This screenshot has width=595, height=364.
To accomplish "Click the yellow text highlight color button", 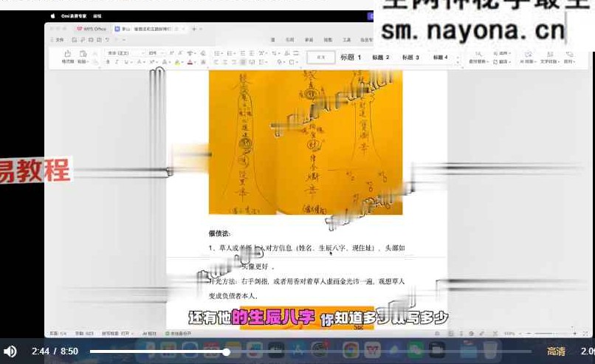I will 177,62.
